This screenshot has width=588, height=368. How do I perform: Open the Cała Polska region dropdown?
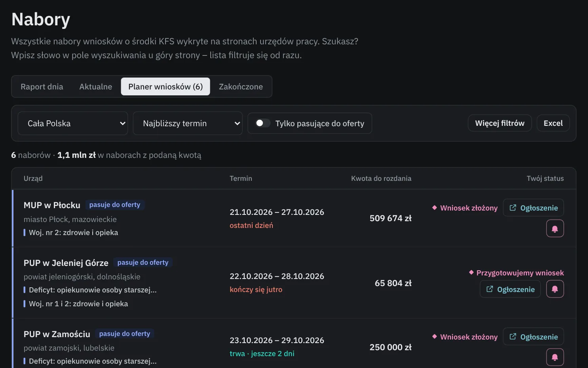pyautogui.click(x=73, y=123)
